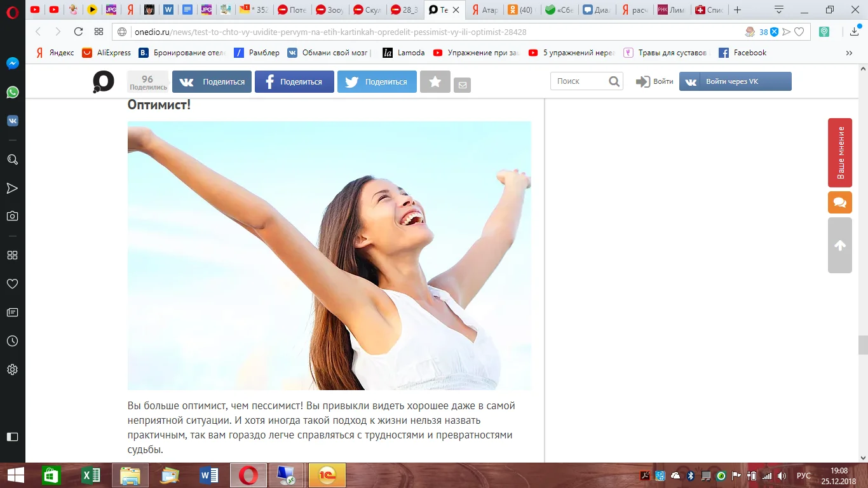
Task: Click the Поиск search input field
Action: pos(580,81)
